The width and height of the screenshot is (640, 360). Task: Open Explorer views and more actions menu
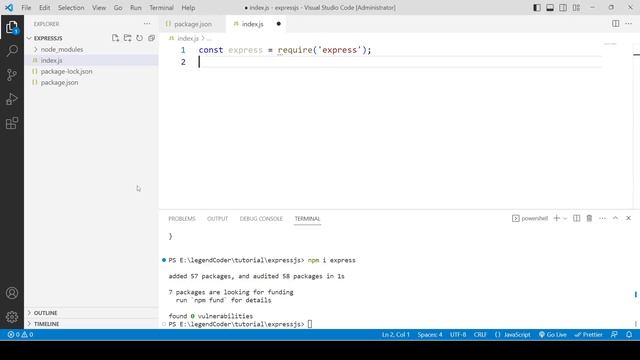[147, 24]
